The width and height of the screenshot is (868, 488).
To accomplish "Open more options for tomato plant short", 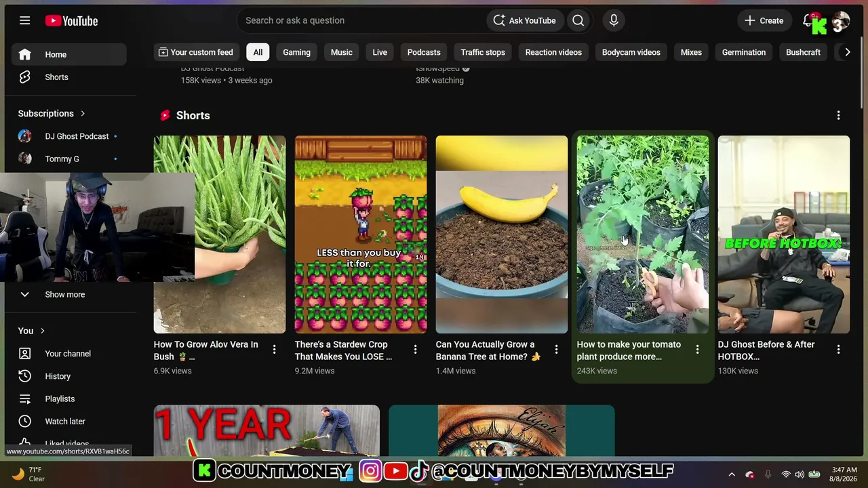I will click(x=697, y=350).
